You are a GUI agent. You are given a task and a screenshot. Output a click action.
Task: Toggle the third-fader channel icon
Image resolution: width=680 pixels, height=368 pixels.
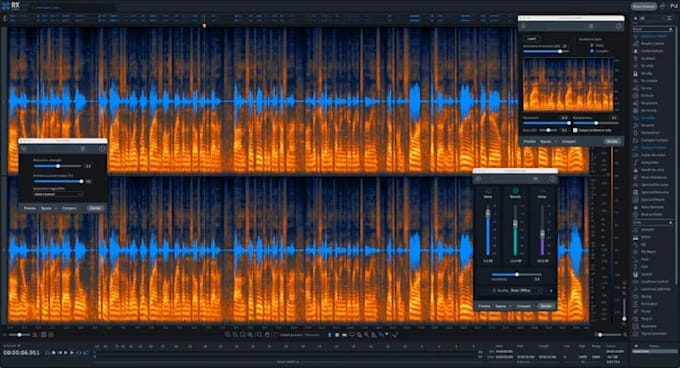click(542, 191)
